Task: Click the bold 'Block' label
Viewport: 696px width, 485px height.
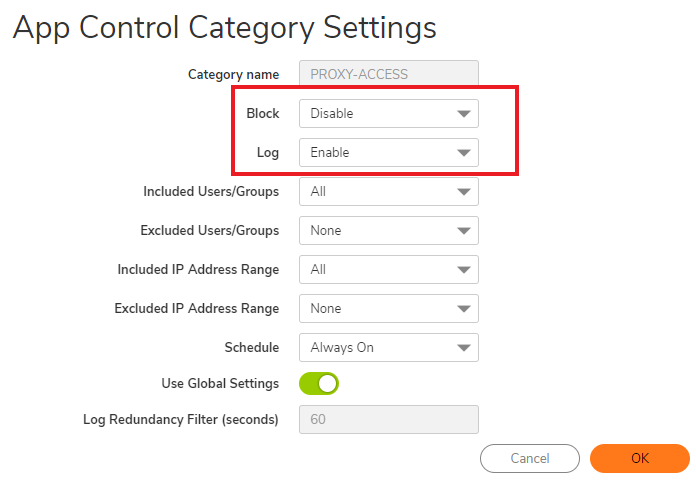Action: click(263, 113)
